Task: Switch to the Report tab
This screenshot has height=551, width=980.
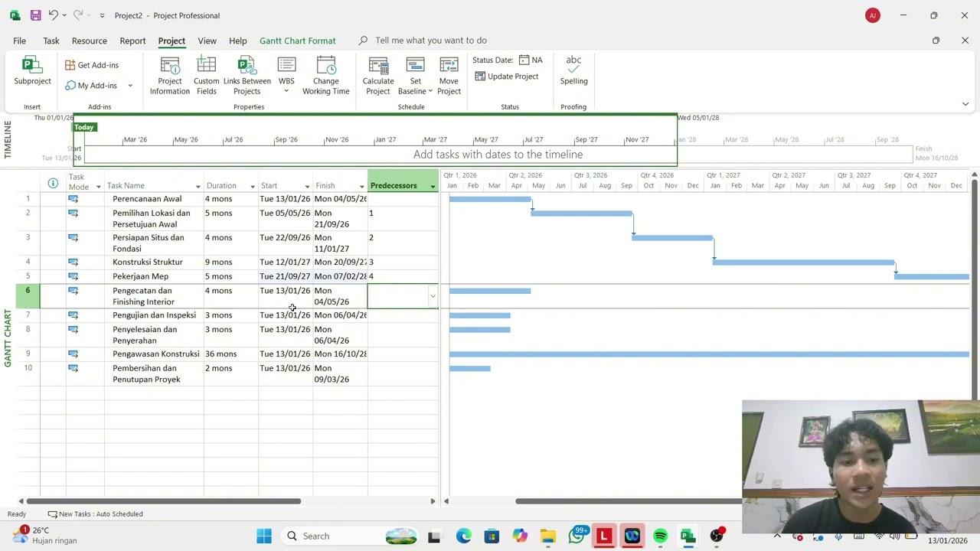Action: click(x=132, y=41)
